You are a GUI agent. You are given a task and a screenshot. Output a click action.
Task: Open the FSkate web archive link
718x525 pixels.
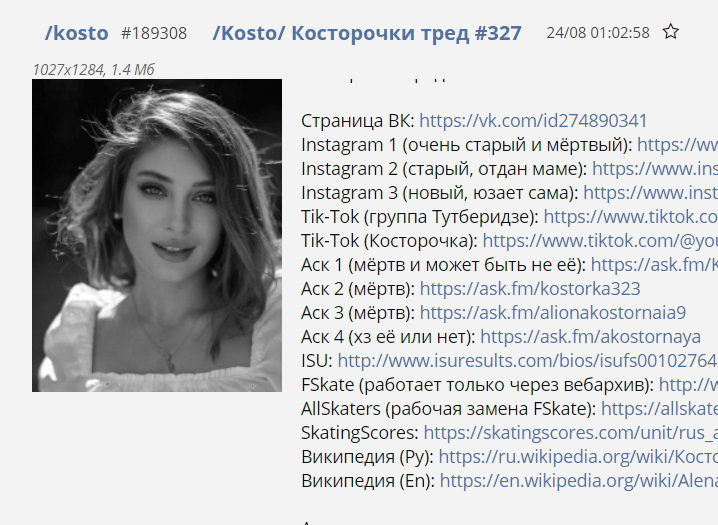click(688, 384)
